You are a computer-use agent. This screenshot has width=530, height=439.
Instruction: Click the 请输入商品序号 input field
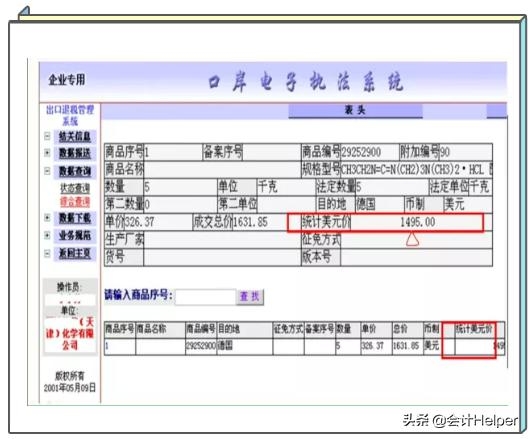(206, 297)
